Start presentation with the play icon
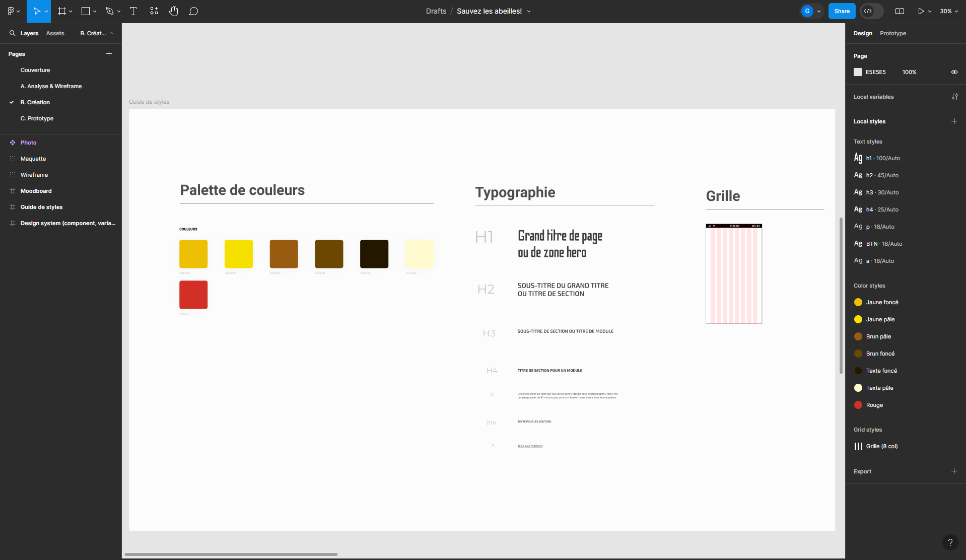 (921, 11)
